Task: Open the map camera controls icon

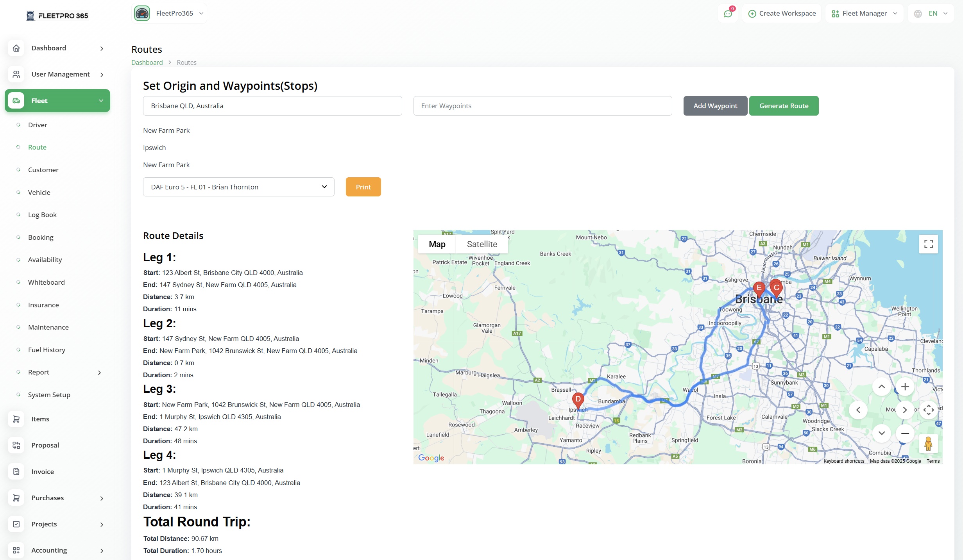Action: coord(929,410)
